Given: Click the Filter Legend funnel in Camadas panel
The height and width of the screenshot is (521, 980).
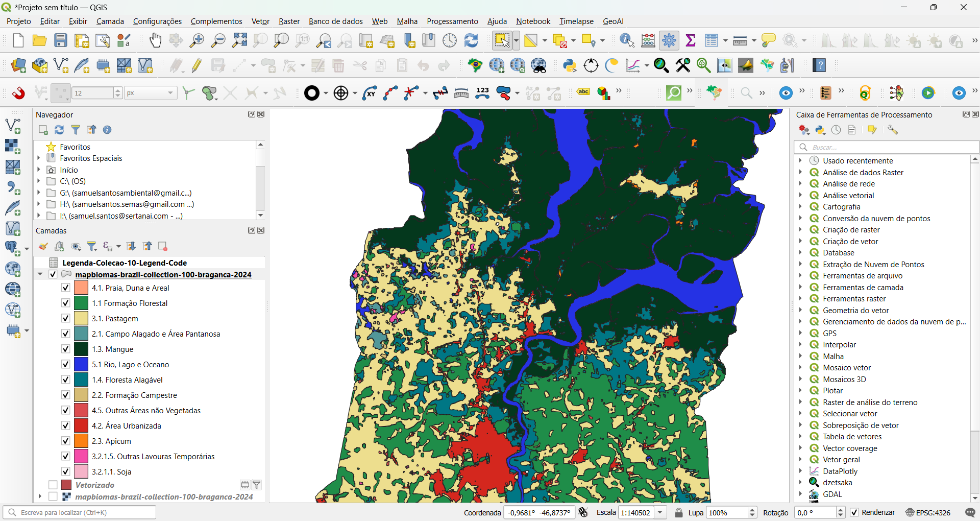Looking at the screenshot, I should (92, 246).
